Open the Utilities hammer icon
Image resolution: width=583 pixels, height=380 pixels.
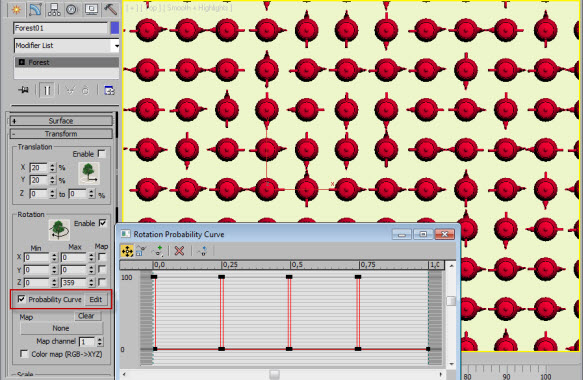(110, 9)
